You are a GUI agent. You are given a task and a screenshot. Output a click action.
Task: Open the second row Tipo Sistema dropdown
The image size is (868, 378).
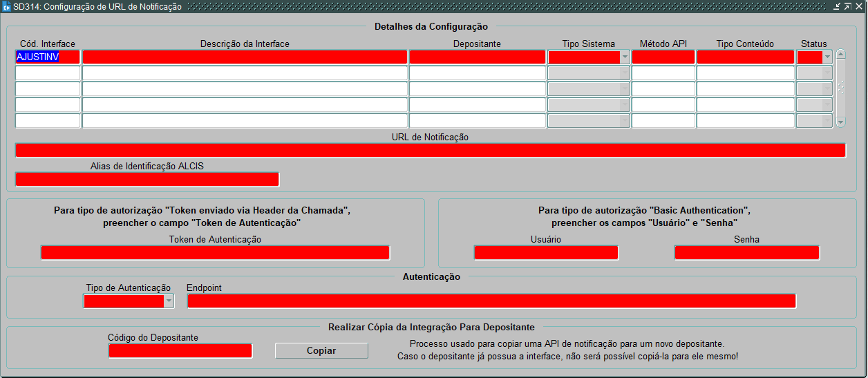(x=625, y=73)
